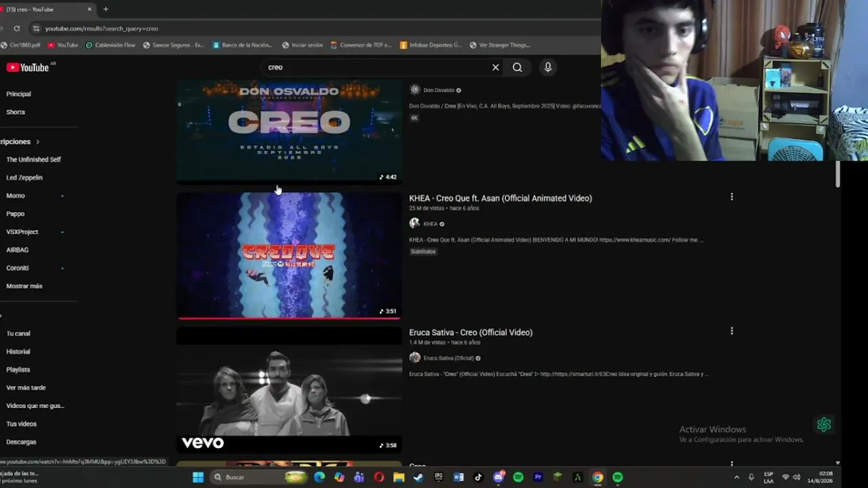Switch to Chrome in the taskbar

tap(597, 477)
